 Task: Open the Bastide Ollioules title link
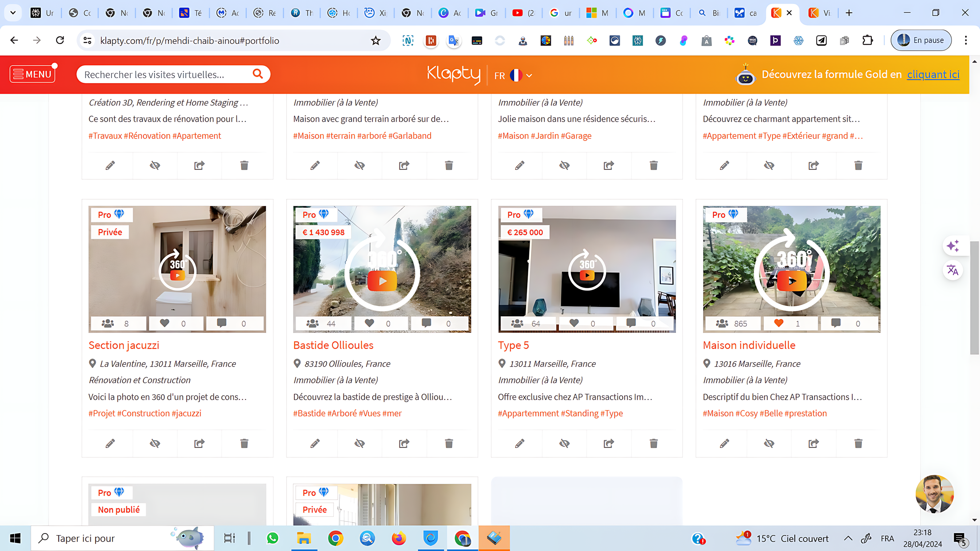pyautogui.click(x=333, y=345)
